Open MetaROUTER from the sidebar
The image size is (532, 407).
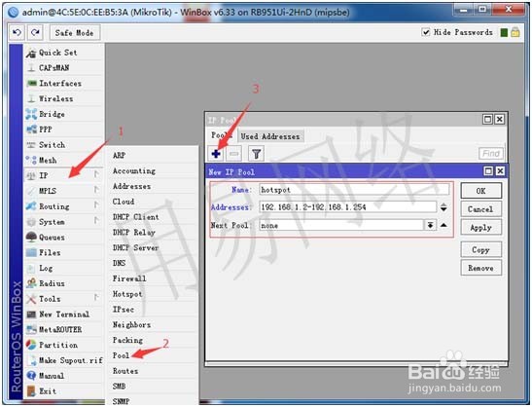pos(64,329)
